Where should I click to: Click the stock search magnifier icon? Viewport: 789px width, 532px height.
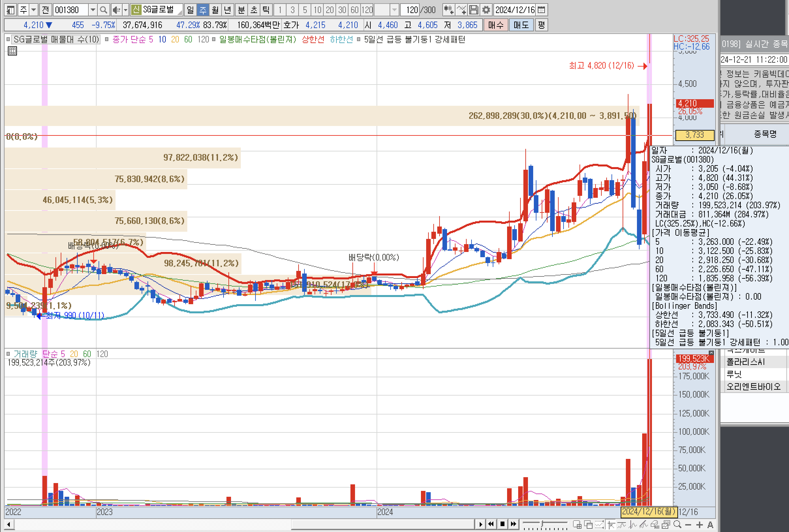pos(103,10)
